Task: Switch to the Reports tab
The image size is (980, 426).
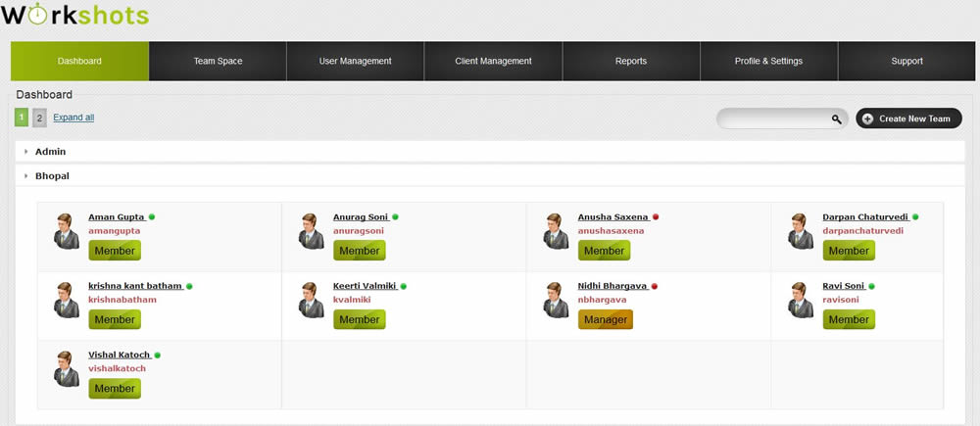Action: point(630,61)
